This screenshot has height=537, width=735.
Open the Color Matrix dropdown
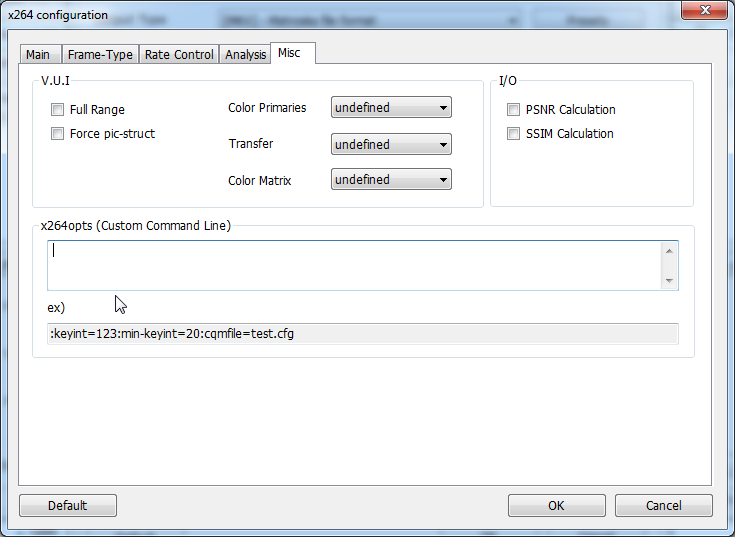point(391,179)
